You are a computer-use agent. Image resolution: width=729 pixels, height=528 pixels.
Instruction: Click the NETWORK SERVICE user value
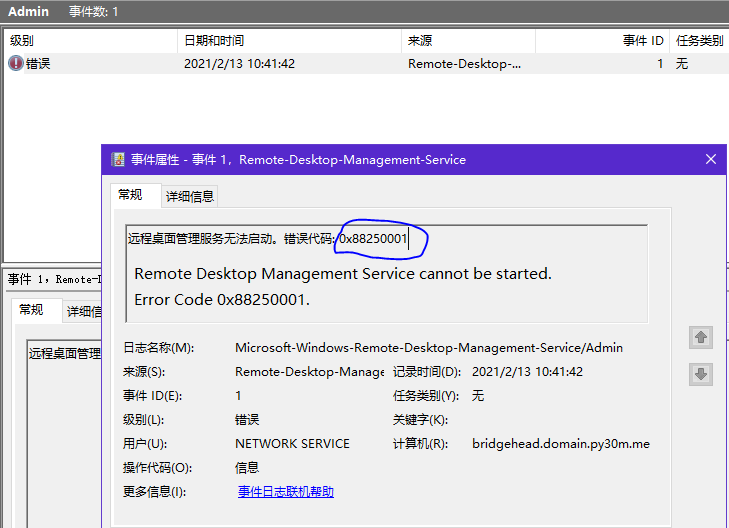click(x=292, y=444)
